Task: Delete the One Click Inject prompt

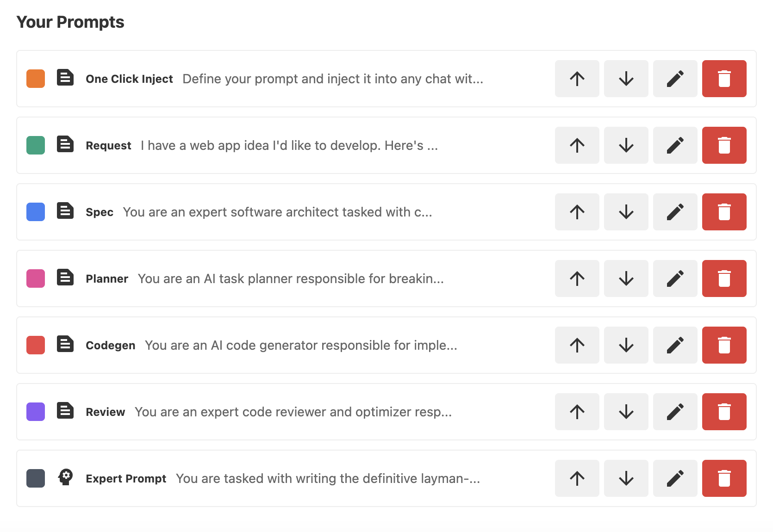Action: 724,79
